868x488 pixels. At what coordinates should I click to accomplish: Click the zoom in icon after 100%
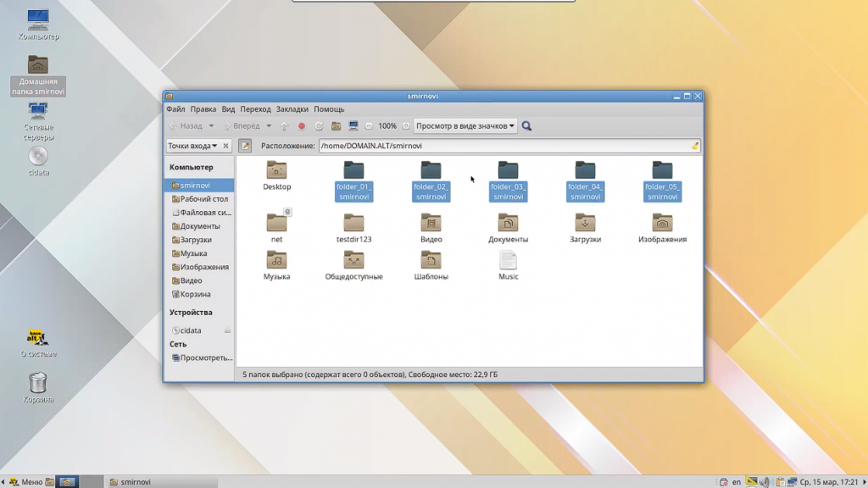(406, 126)
